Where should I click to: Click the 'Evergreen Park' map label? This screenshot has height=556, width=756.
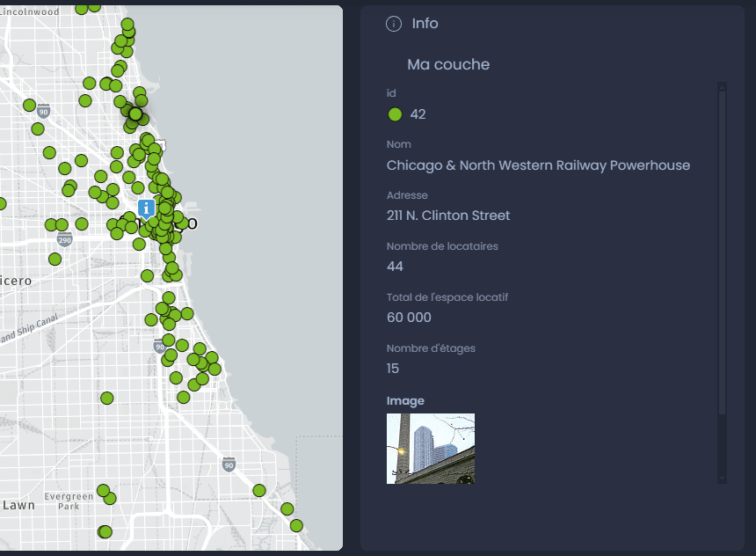click(x=69, y=501)
